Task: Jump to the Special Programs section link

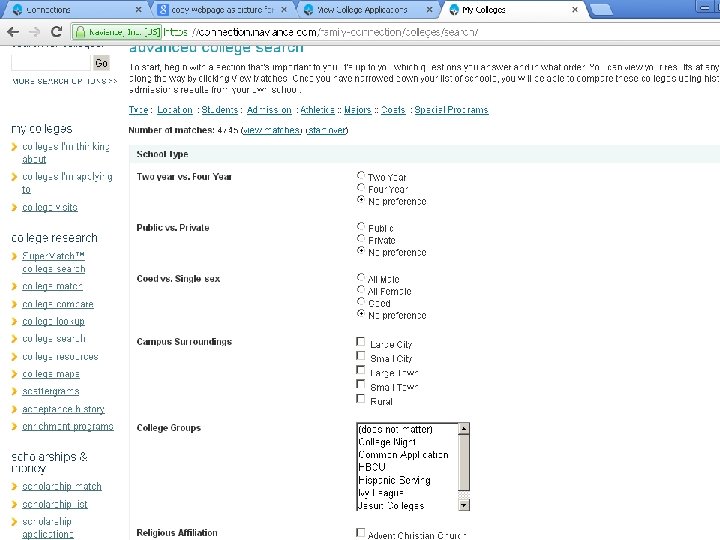Action: coord(451,110)
